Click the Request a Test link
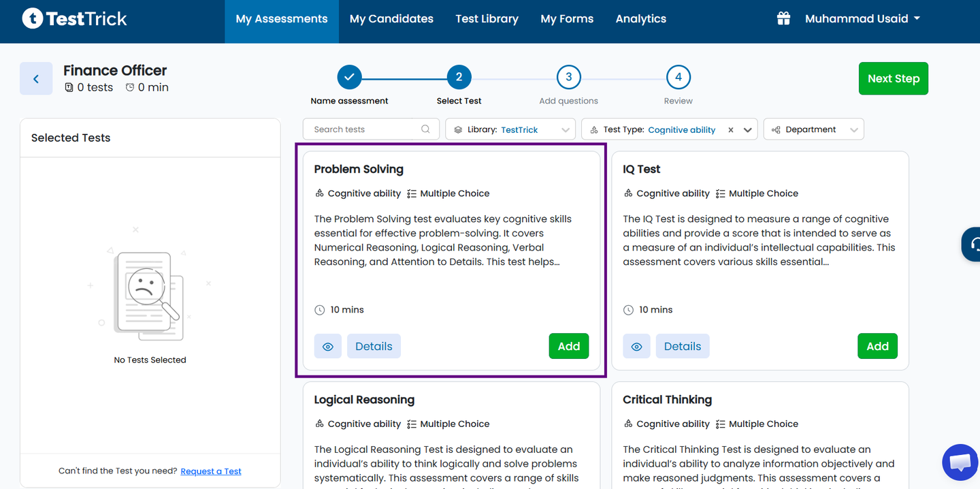Image resolution: width=980 pixels, height=489 pixels. point(211,471)
